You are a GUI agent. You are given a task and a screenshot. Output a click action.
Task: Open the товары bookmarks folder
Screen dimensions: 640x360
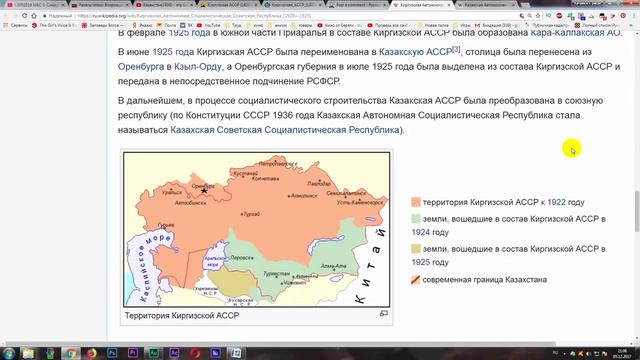(x=302, y=25)
